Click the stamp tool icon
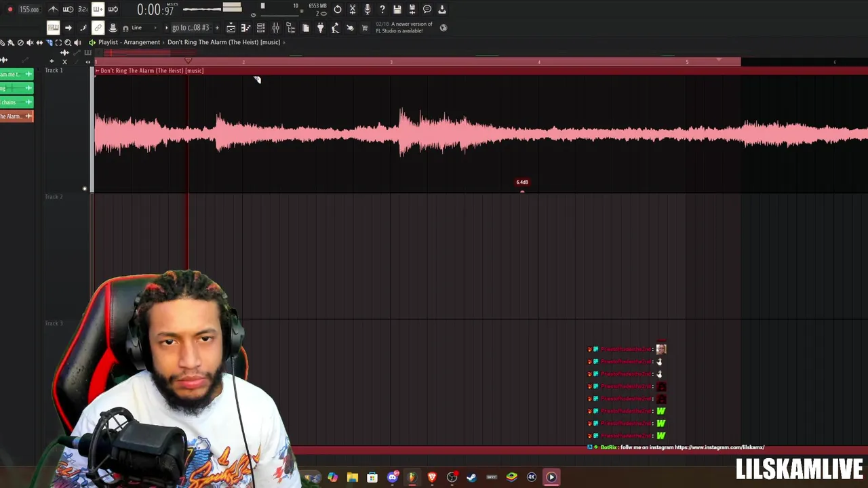The width and height of the screenshot is (868, 488). pos(113,28)
